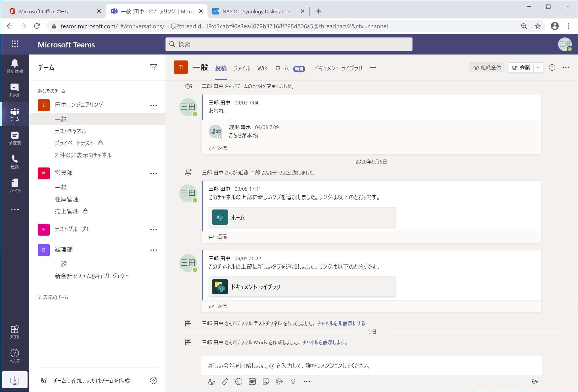Switch to the Wiki tab
The height and width of the screenshot is (392, 578).
coord(263,68)
